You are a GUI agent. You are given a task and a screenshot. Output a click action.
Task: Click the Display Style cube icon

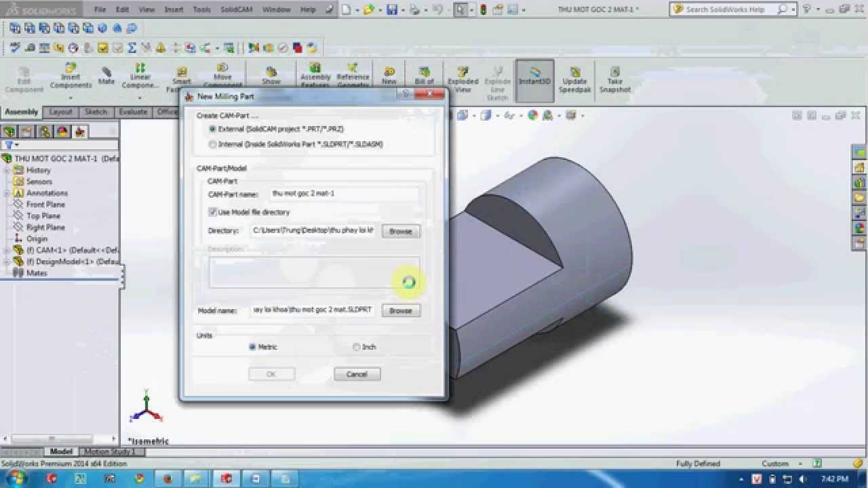[486, 115]
